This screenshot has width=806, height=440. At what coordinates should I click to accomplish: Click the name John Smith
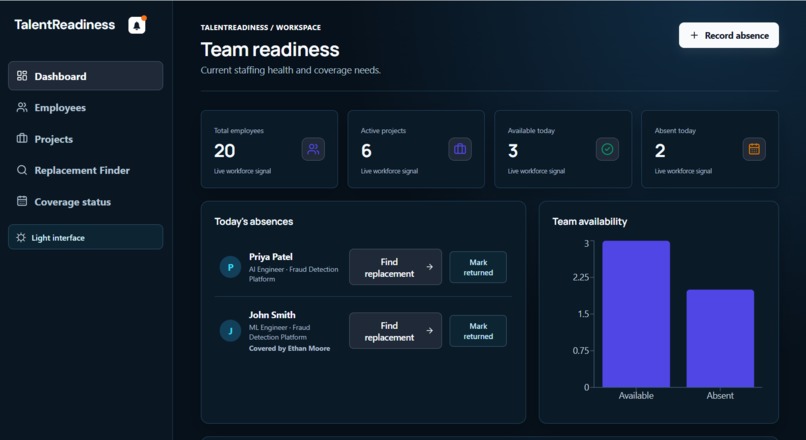(x=272, y=315)
